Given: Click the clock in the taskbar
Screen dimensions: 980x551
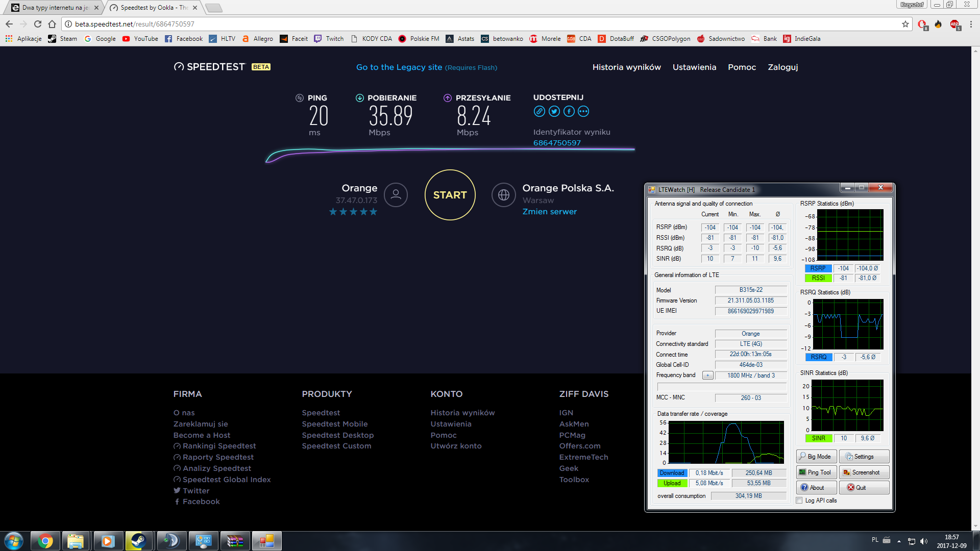Looking at the screenshot, I should coord(951,541).
